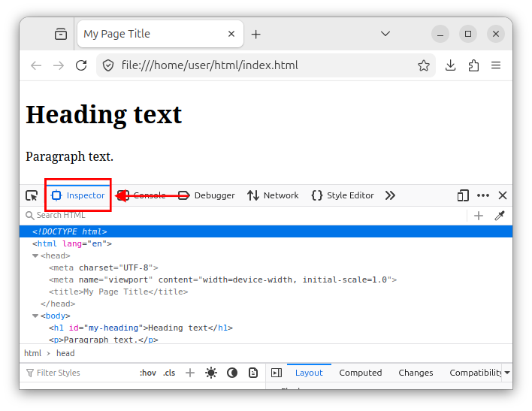
Task: Toggle light color scheme simulation
Action: (x=211, y=373)
